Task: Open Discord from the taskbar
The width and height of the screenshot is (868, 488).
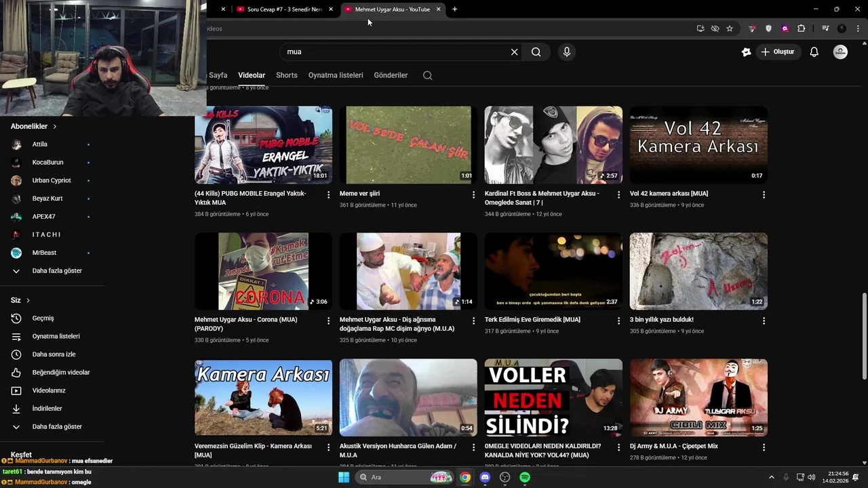Action: point(485,477)
